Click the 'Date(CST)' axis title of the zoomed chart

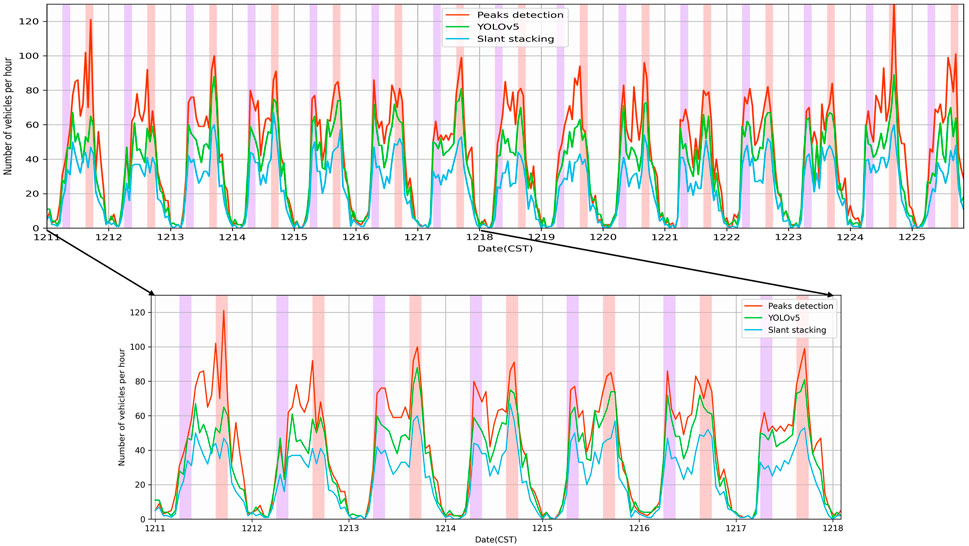coord(496,539)
